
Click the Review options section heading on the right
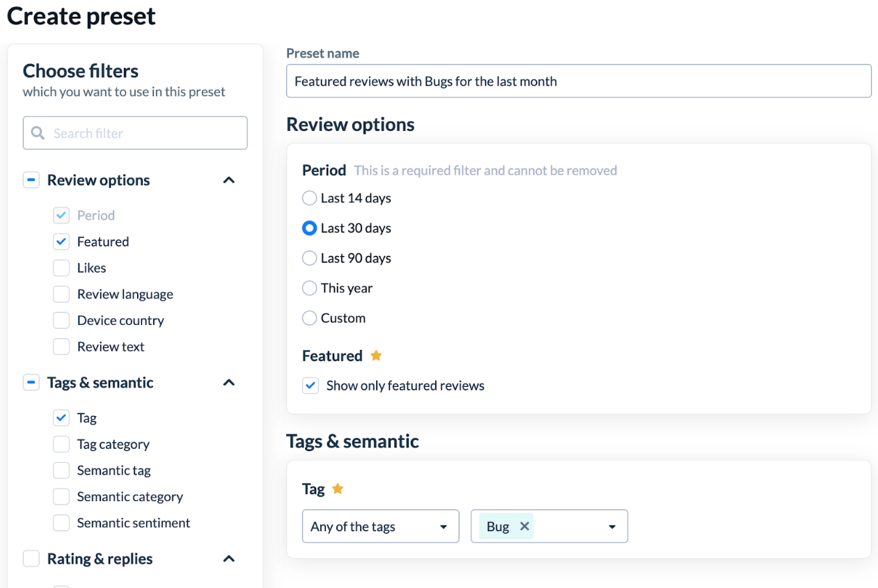click(x=350, y=125)
